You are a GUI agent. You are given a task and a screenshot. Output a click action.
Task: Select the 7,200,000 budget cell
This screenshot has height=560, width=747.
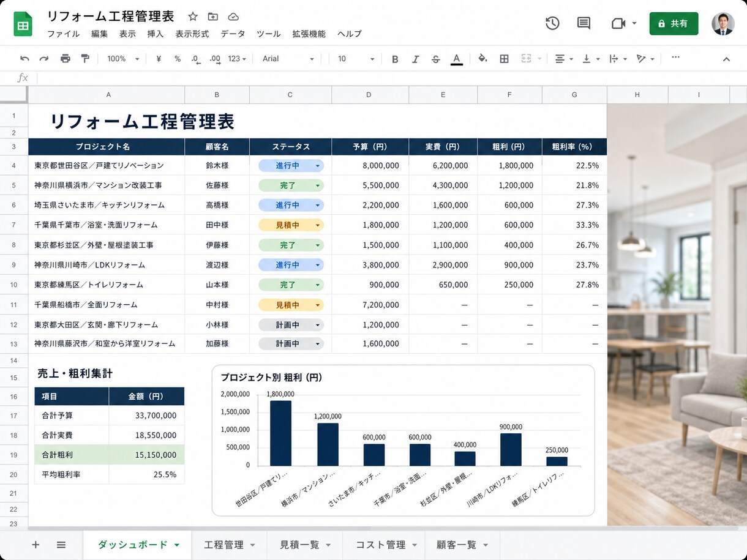tap(370, 305)
